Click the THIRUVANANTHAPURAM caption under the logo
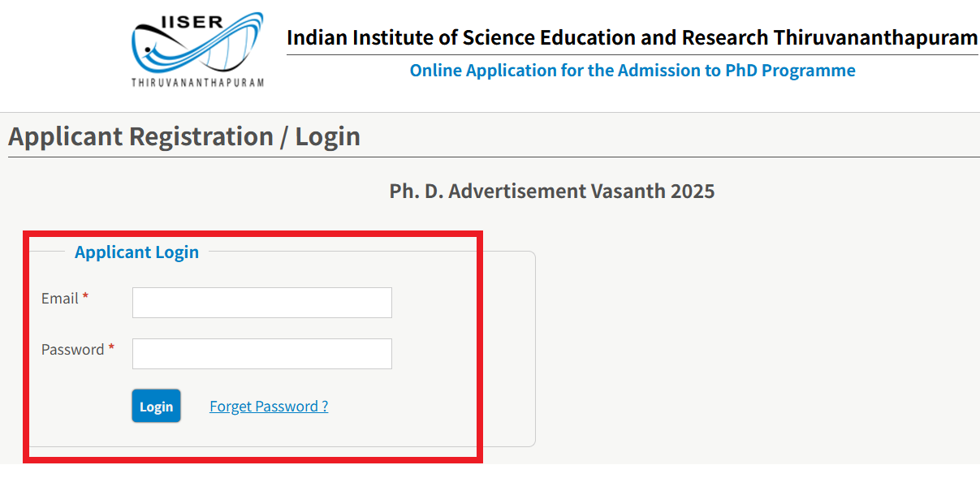This screenshot has width=980, height=478. [x=197, y=83]
